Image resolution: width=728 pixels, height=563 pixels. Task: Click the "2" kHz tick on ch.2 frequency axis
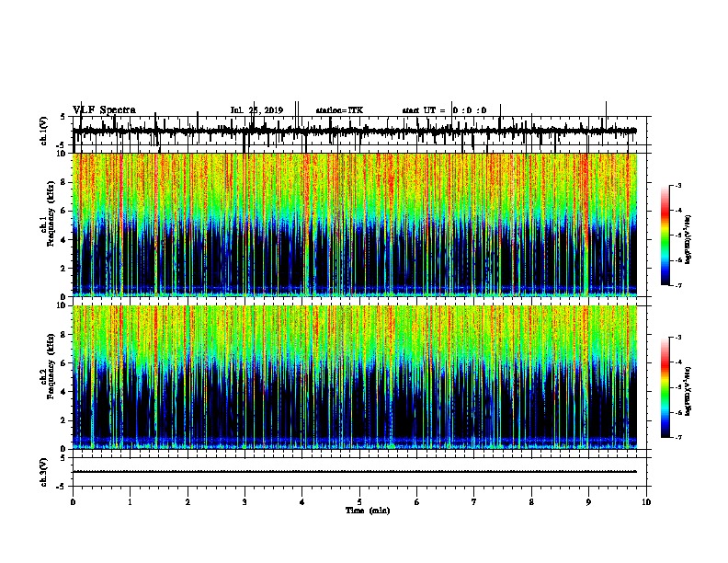tap(65, 420)
